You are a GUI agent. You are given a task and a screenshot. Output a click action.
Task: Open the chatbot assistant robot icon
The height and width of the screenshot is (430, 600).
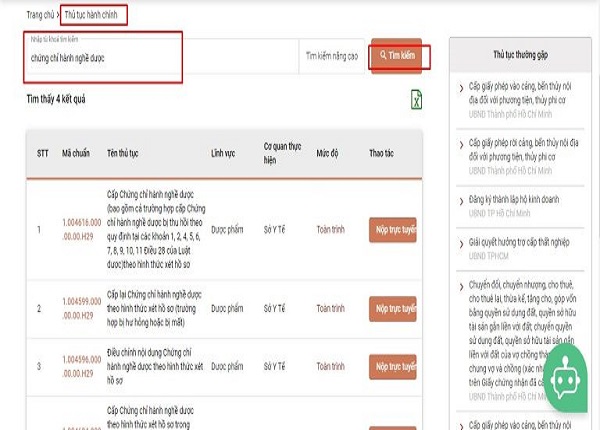click(565, 380)
